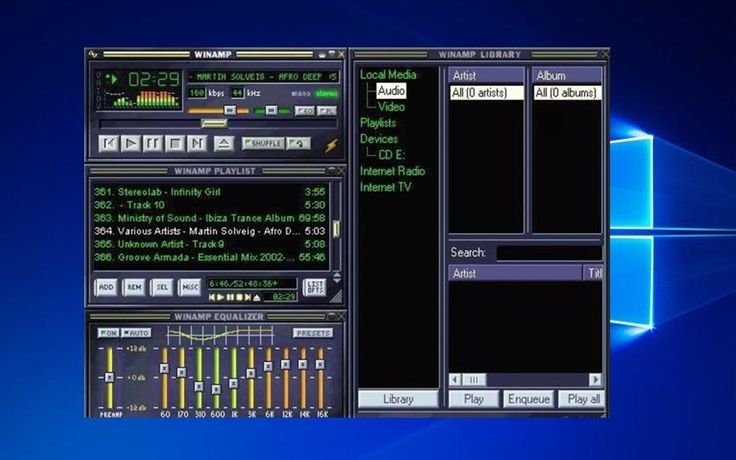The height and width of the screenshot is (460, 736).
Task: Skip to the next track
Action: [196, 144]
